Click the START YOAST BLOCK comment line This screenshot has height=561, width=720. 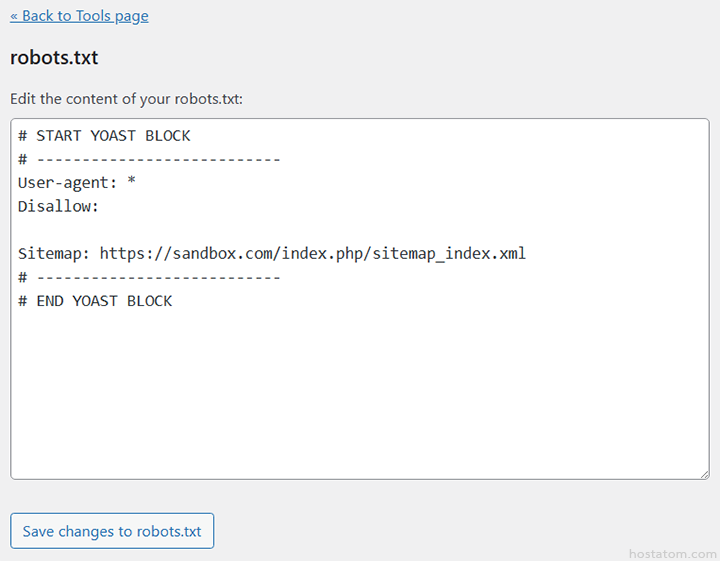click(x=104, y=135)
